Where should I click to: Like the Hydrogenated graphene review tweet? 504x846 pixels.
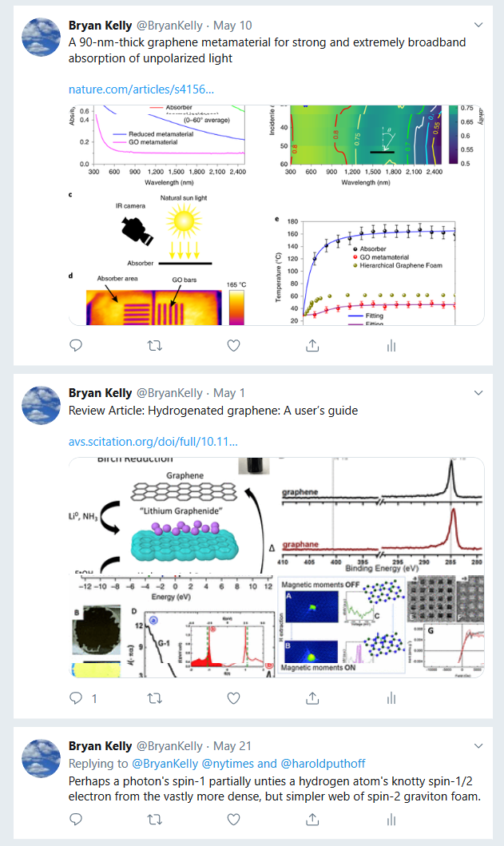coord(234,698)
